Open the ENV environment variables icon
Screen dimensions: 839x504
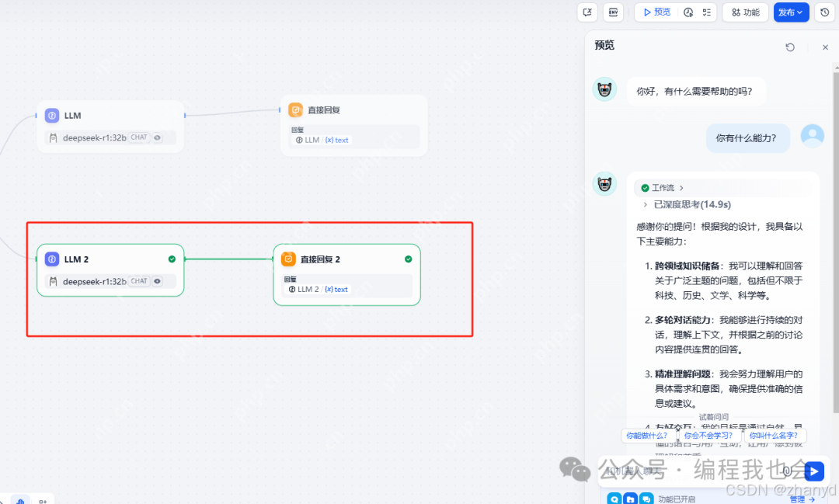pyautogui.click(x=613, y=12)
